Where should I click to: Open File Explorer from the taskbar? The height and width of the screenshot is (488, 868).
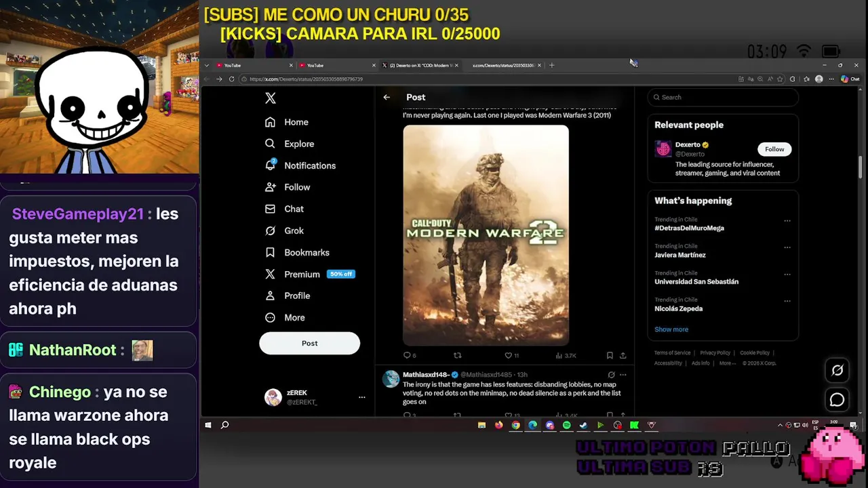481,425
